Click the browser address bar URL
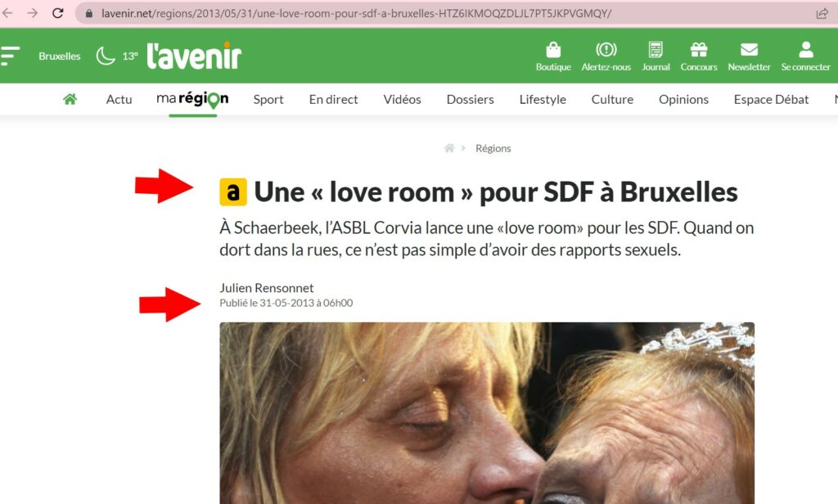 (x=356, y=13)
